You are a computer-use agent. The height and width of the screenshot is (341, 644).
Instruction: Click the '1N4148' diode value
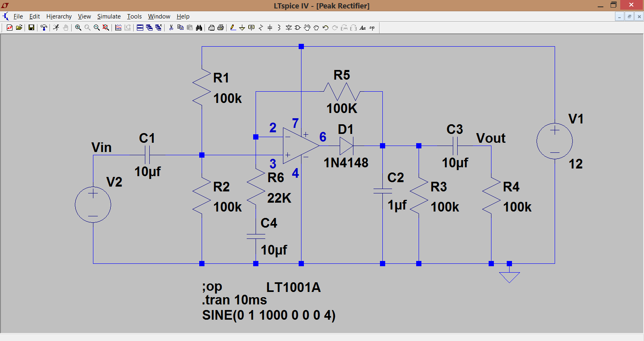(x=346, y=163)
